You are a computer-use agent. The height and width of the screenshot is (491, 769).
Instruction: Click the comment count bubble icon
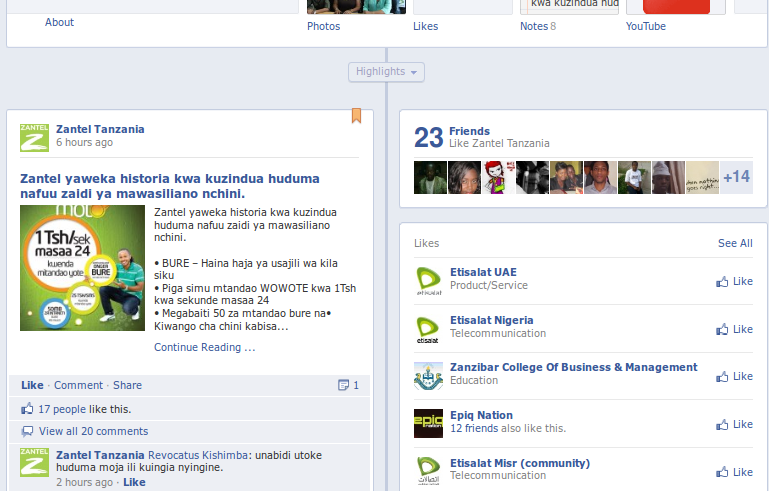[343, 385]
